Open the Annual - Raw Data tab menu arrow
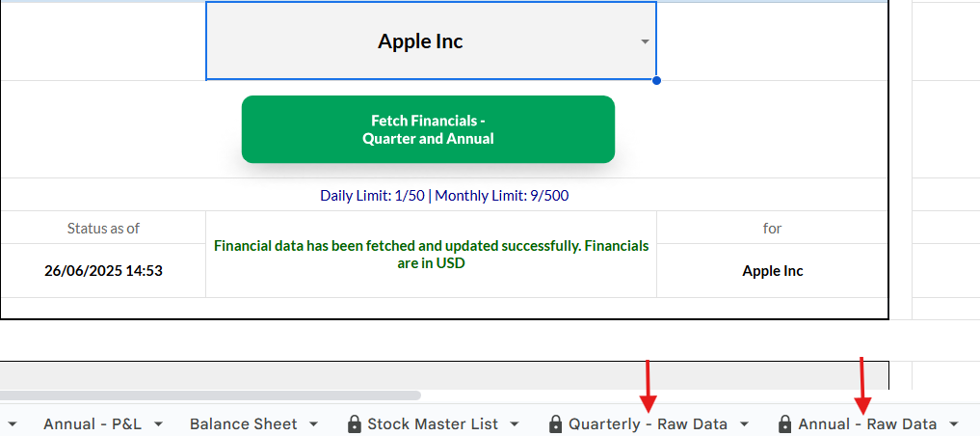Image resolution: width=980 pixels, height=436 pixels. 953,424
